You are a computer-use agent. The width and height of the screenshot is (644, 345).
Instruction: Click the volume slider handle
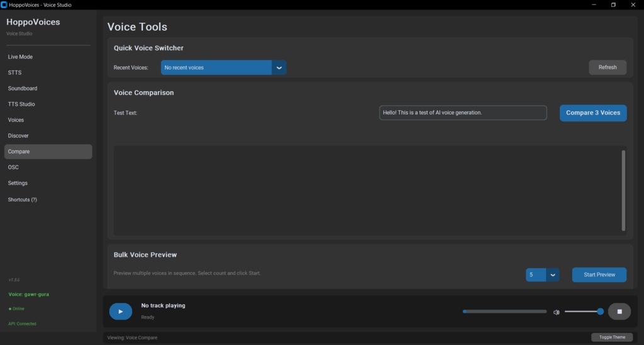[600, 312]
